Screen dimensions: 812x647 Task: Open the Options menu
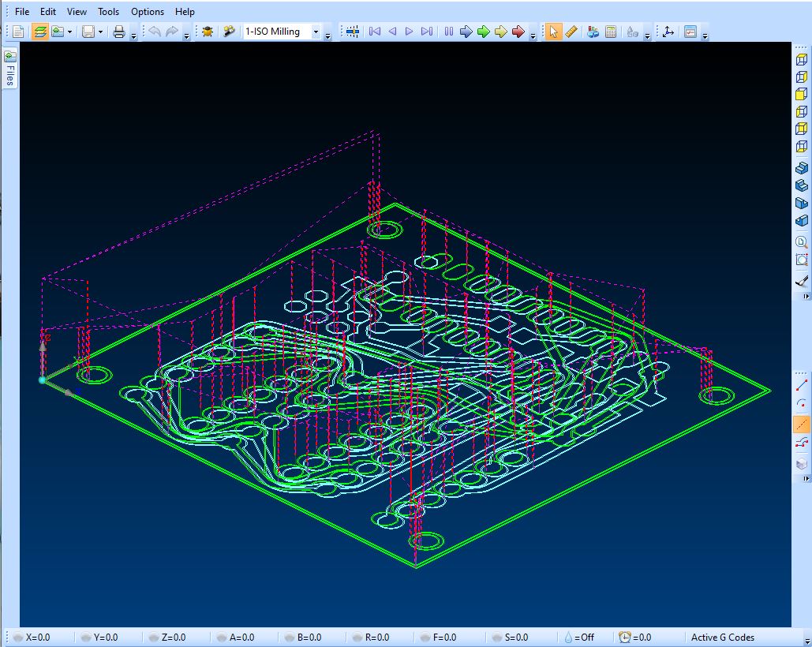[148, 12]
